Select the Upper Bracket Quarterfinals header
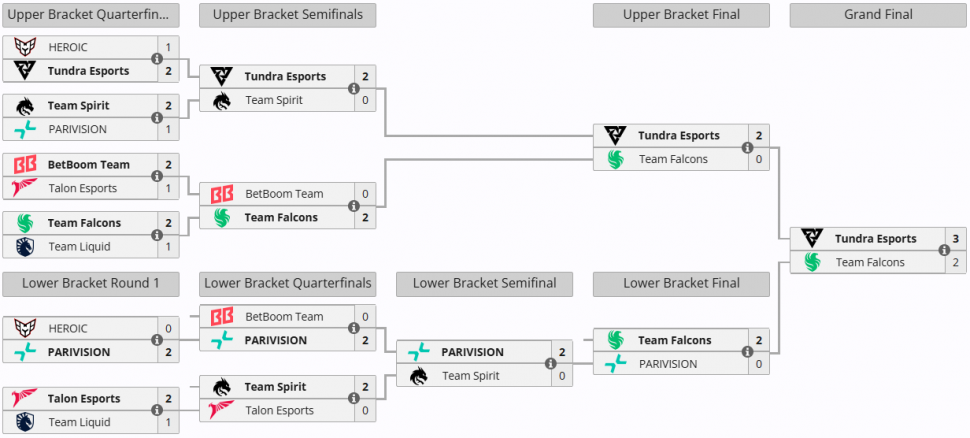This screenshot has width=970, height=438. (91, 15)
